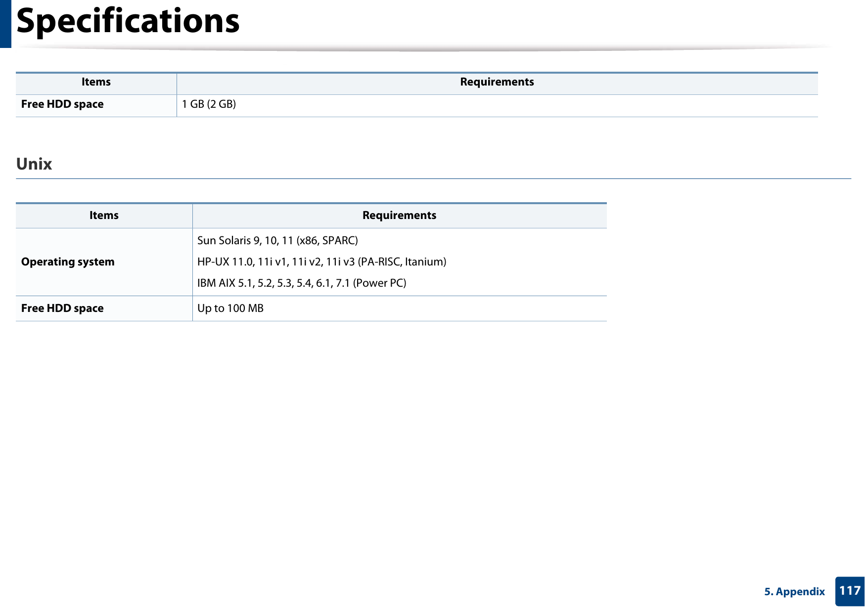Click the IBM AIX Power PC line
The width and height of the screenshot is (868, 613).
(302, 283)
